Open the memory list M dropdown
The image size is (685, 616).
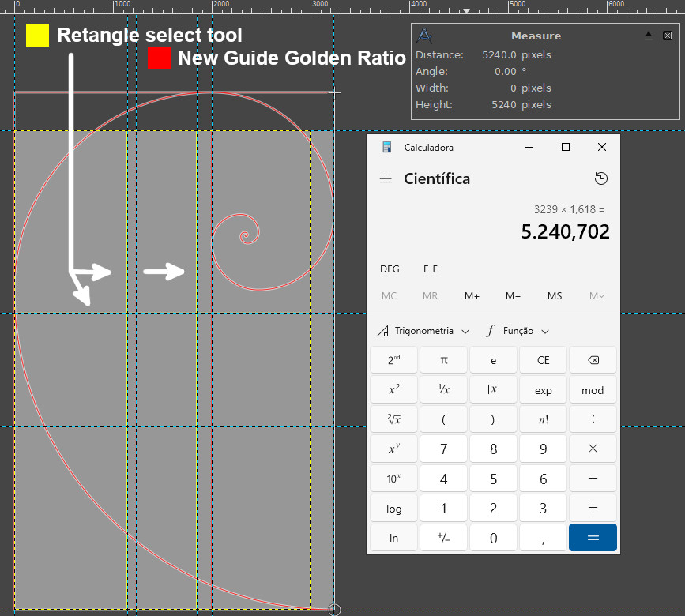(x=597, y=296)
